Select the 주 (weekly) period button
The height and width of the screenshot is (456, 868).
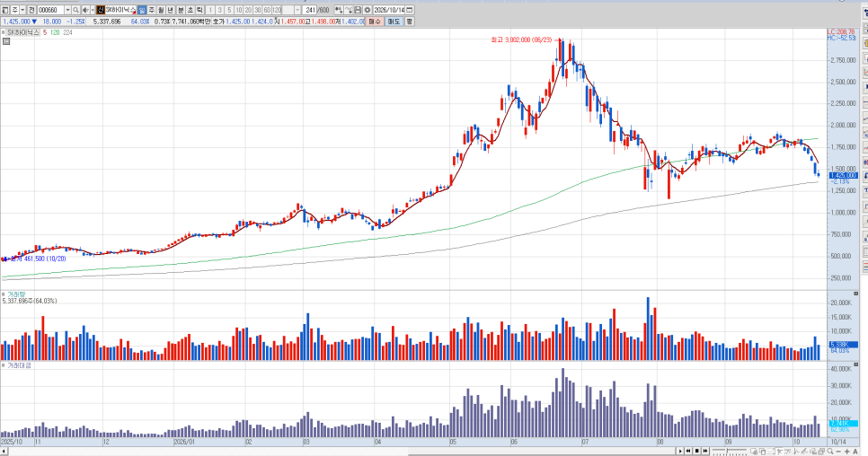click(152, 10)
